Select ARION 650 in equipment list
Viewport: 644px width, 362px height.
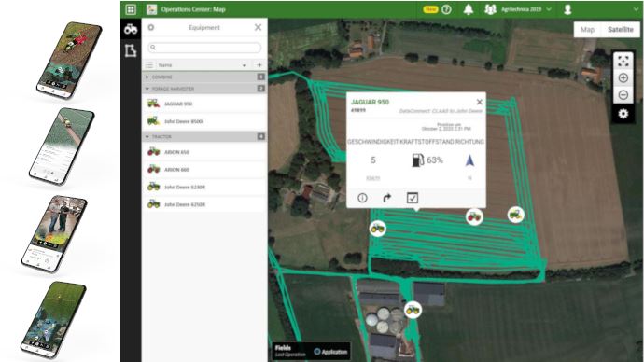[x=204, y=152]
